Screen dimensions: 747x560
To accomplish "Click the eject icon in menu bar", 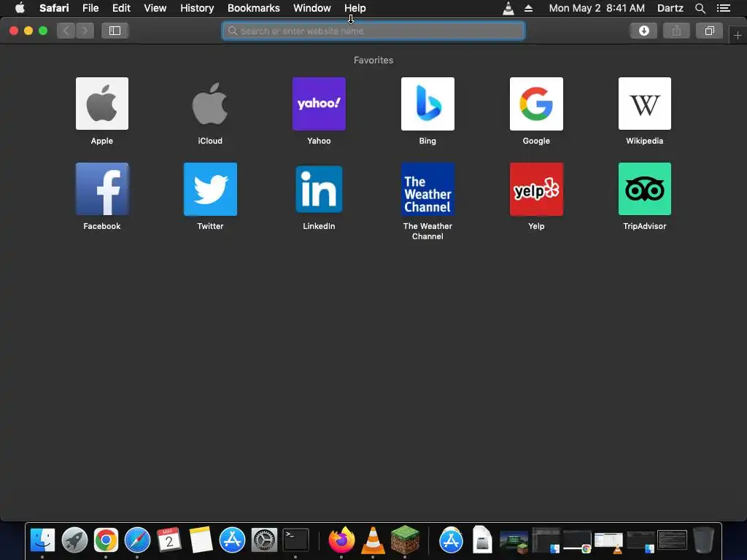I will (x=528, y=8).
